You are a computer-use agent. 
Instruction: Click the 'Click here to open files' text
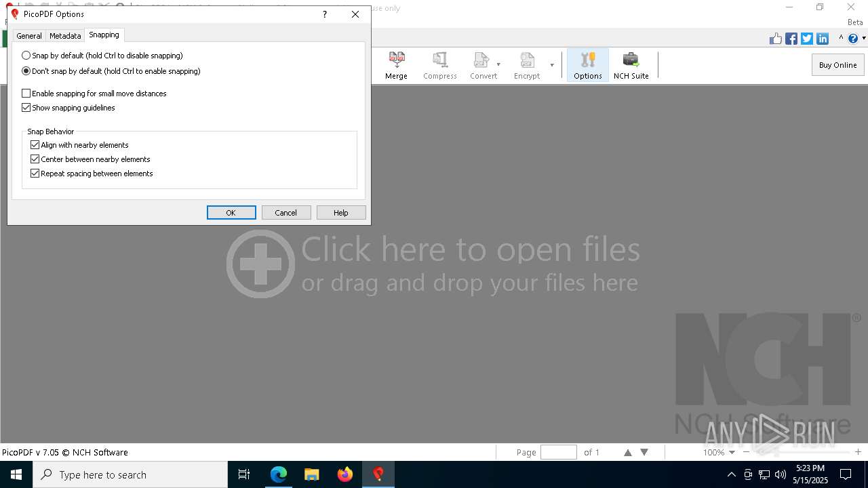point(471,249)
